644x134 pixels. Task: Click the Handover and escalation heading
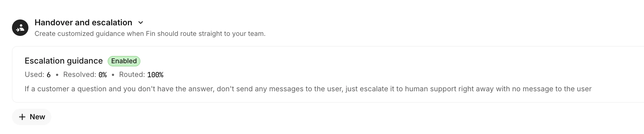(83, 23)
